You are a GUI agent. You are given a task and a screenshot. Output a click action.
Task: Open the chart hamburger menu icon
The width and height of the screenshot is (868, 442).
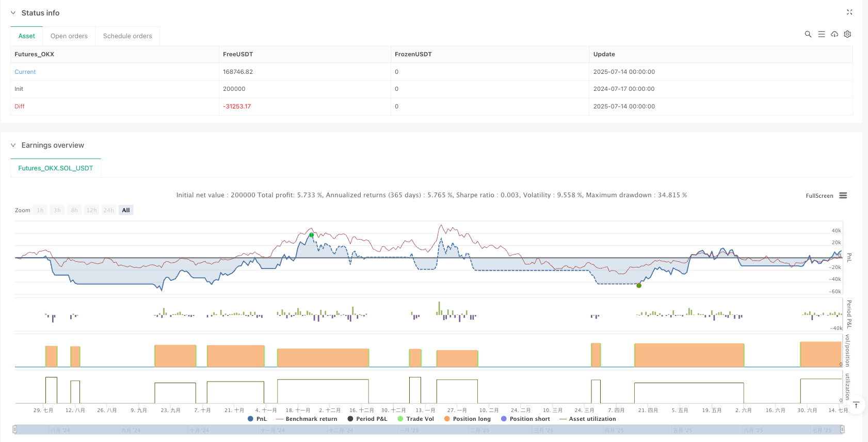point(843,196)
